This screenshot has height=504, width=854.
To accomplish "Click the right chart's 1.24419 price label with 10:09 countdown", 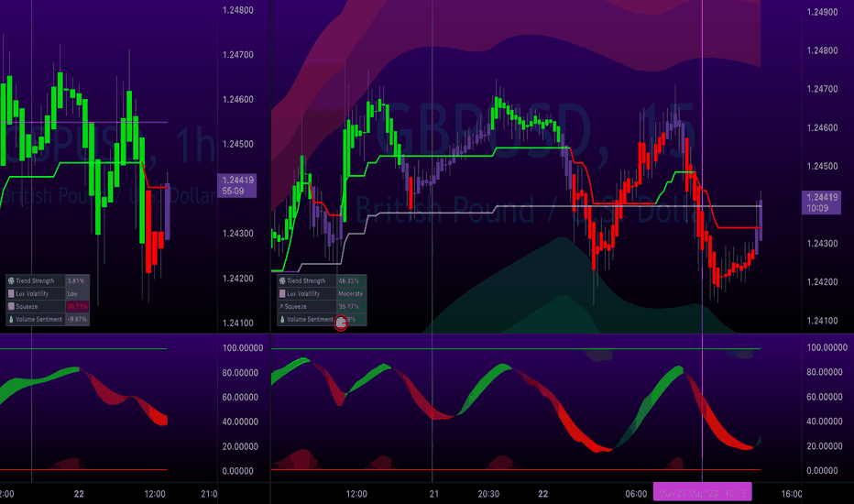I will (821, 203).
